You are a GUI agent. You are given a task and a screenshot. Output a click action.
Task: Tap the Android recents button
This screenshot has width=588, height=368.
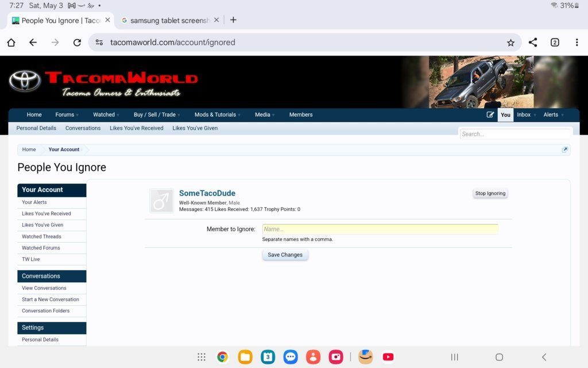point(455,357)
